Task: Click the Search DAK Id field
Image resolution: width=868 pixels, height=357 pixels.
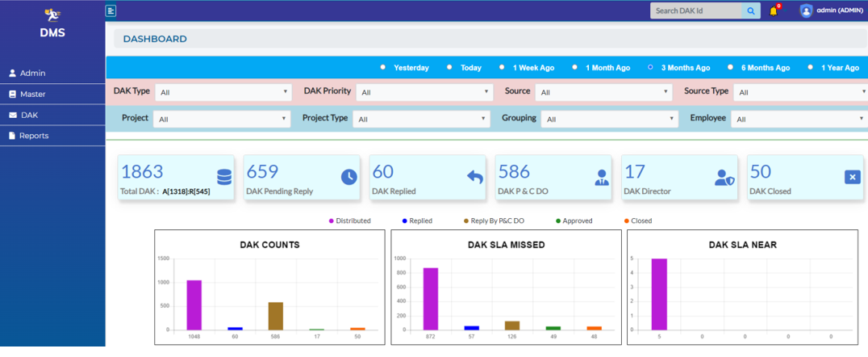Action: [x=695, y=10]
